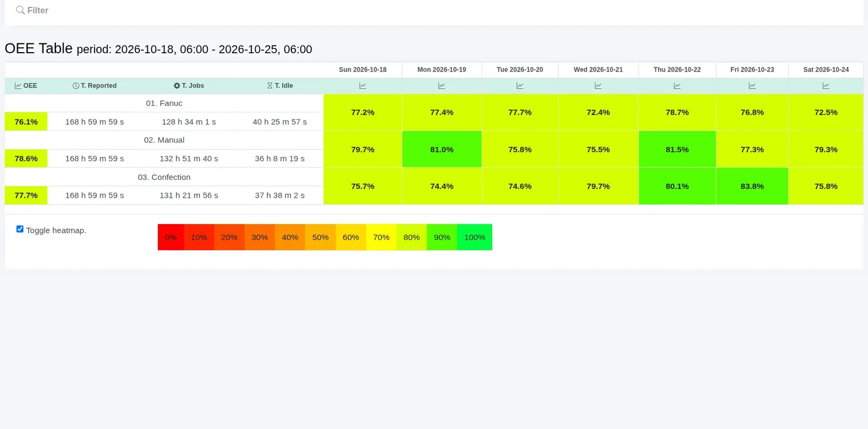The height and width of the screenshot is (429, 868).
Task: Click the T. Reported column header
Action: coord(94,86)
